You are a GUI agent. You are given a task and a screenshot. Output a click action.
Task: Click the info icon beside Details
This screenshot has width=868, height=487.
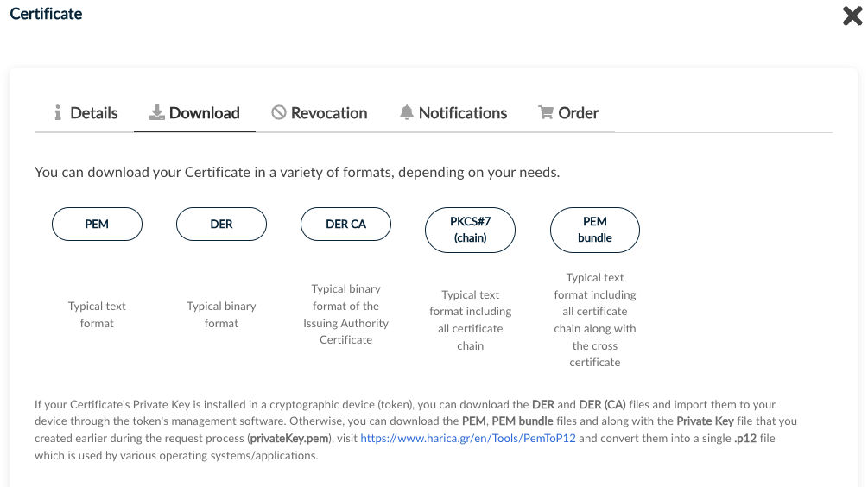[x=58, y=113]
